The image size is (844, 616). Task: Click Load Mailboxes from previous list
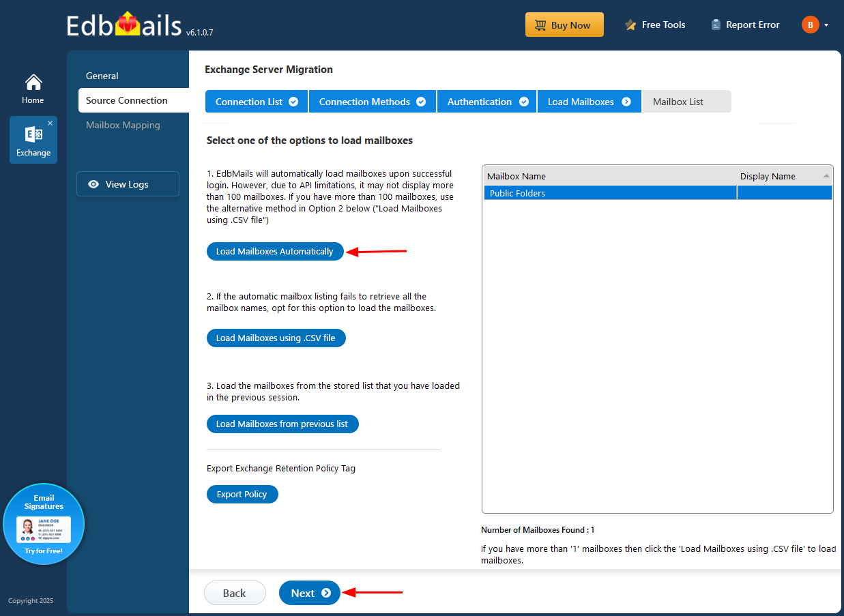282,424
